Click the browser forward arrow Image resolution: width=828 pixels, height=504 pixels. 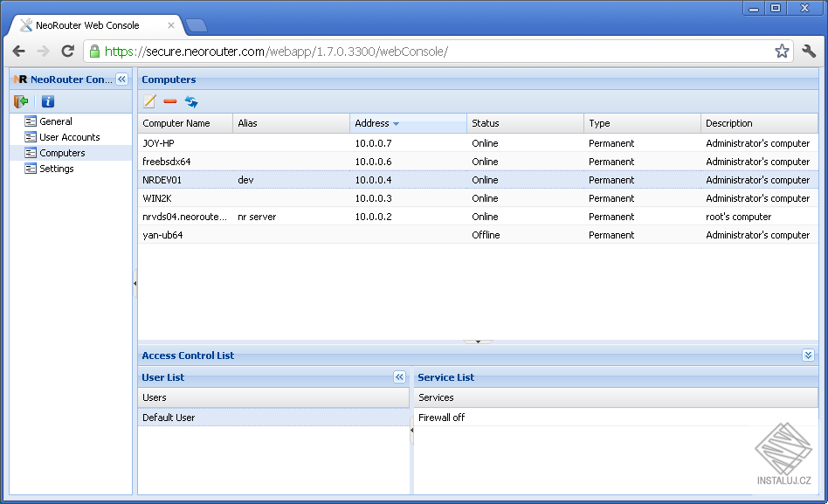pos(44,52)
